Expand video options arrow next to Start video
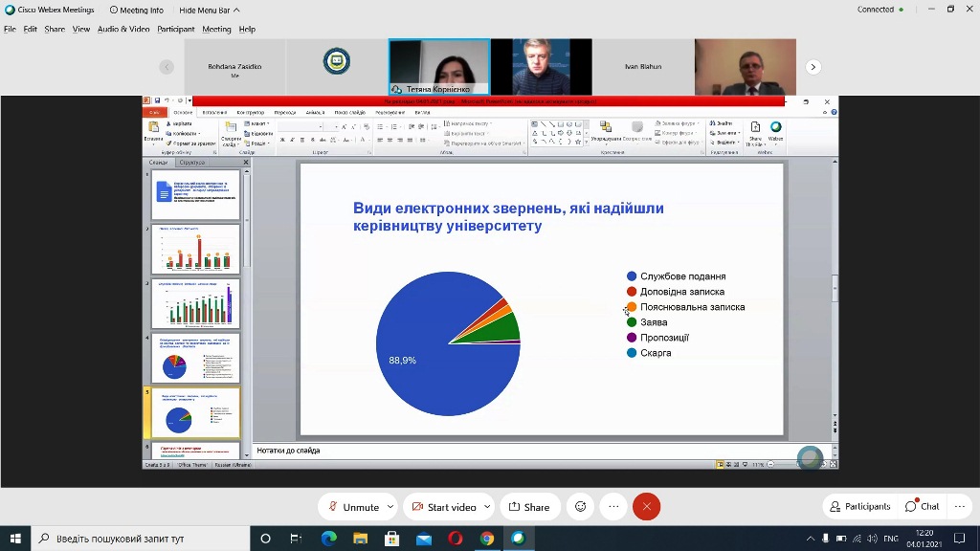The image size is (980, 551). [x=487, y=507]
